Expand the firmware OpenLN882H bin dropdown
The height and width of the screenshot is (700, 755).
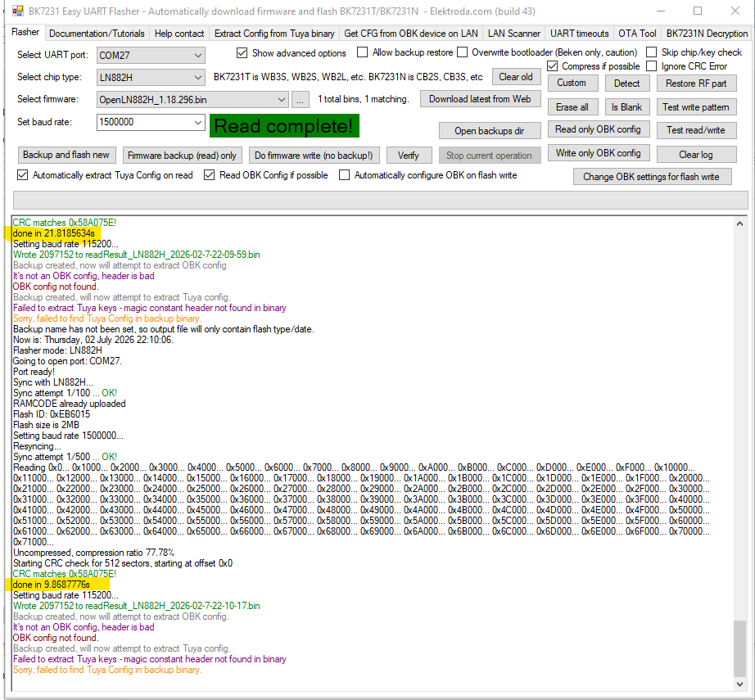click(282, 100)
